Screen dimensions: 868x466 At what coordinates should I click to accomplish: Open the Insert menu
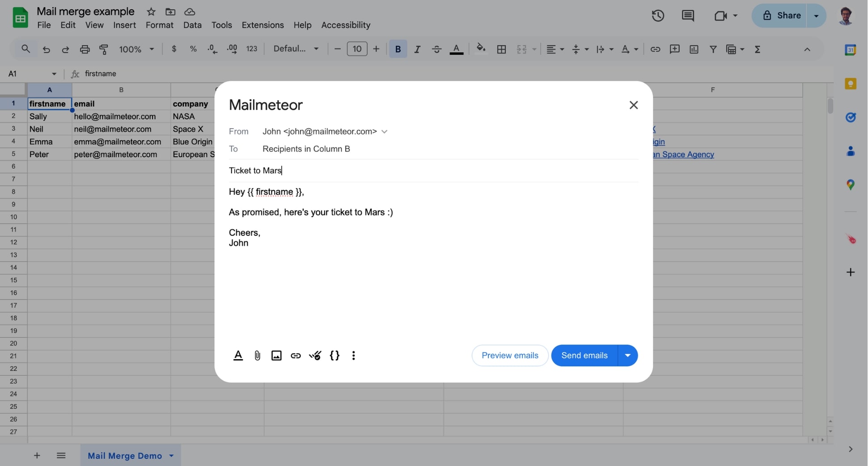pos(124,25)
